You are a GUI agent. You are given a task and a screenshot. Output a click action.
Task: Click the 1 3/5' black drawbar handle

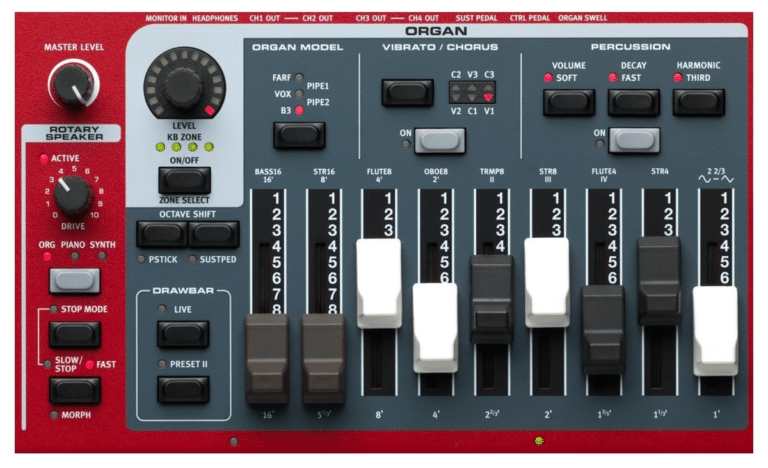603,330
